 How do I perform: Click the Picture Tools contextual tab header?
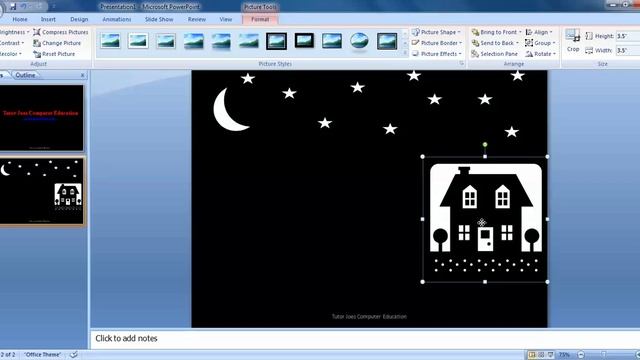tap(260, 7)
